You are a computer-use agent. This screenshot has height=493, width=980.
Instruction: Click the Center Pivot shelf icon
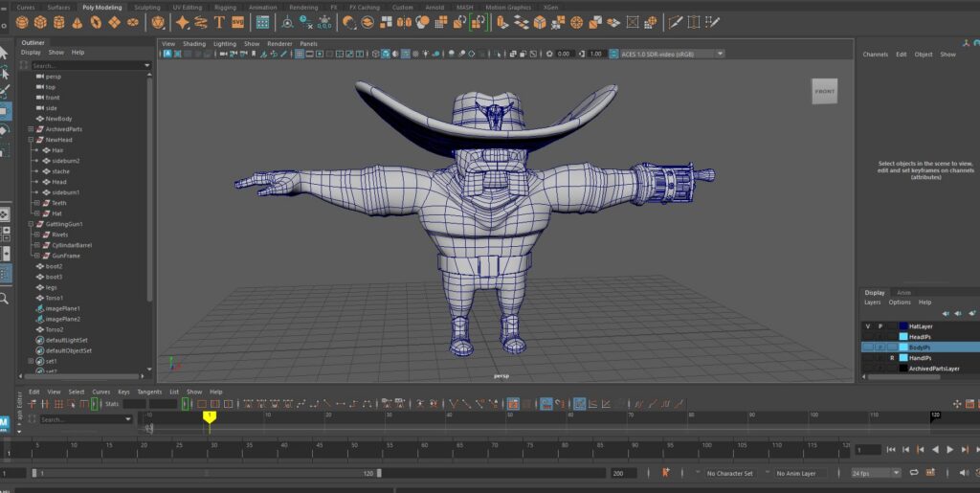[x=287, y=22]
